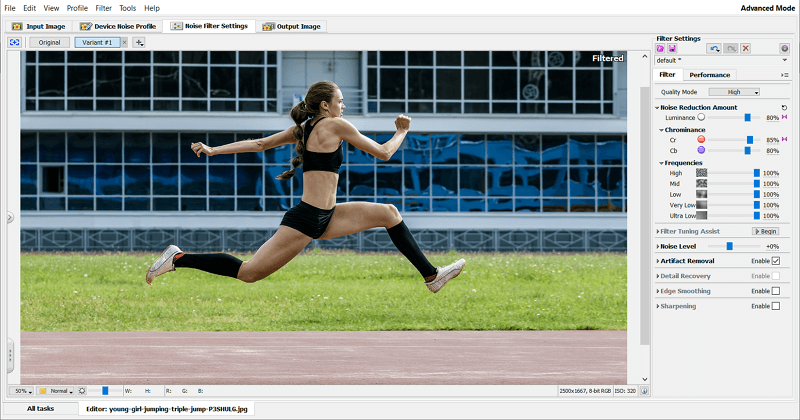Collapse the Noise Reduction Amount section
Image resolution: width=800 pixels, height=420 pixels.
point(657,108)
